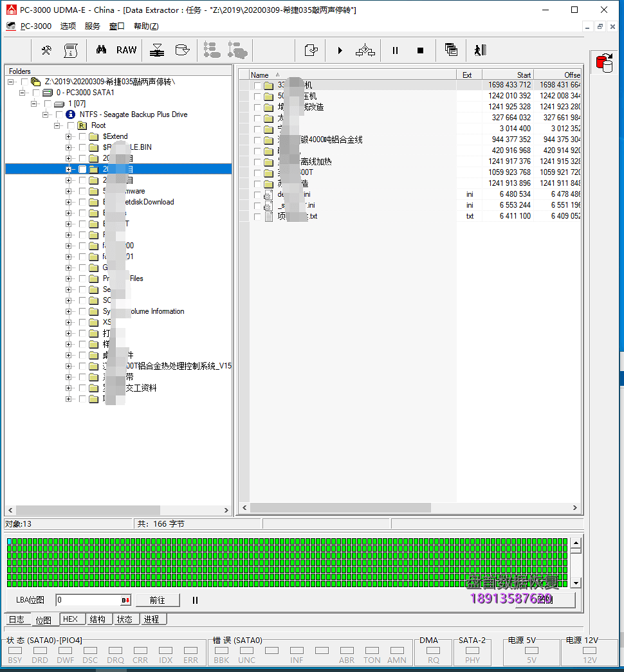Image resolution: width=624 pixels, height=672 pixels.
Task: Sort by the Name column header
Action: point(352,75)
